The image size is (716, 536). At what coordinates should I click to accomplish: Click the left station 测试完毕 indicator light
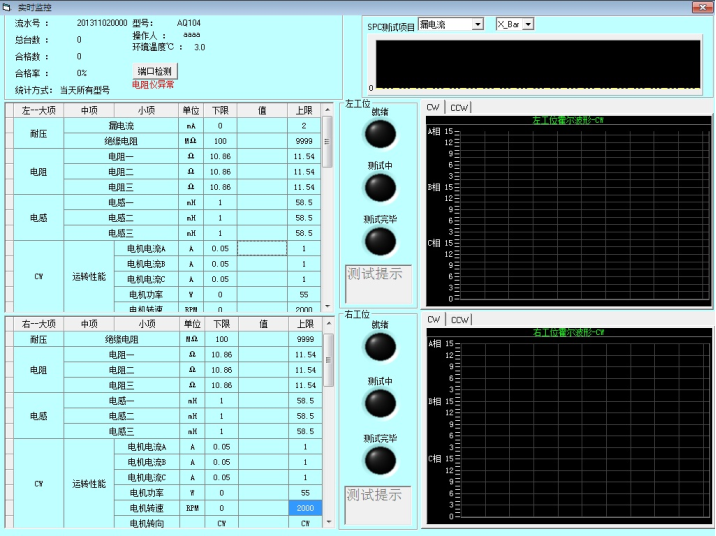click(x=379, y=241)
